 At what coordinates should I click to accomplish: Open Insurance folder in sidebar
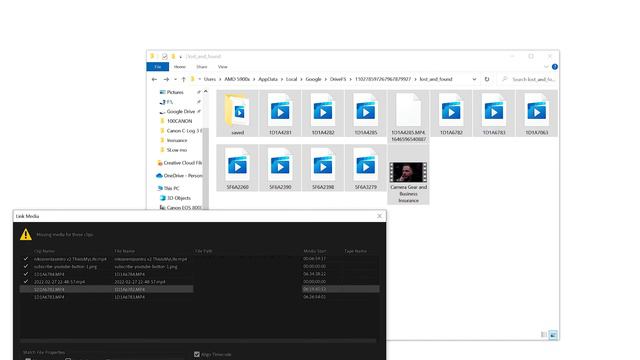[177, 140]
